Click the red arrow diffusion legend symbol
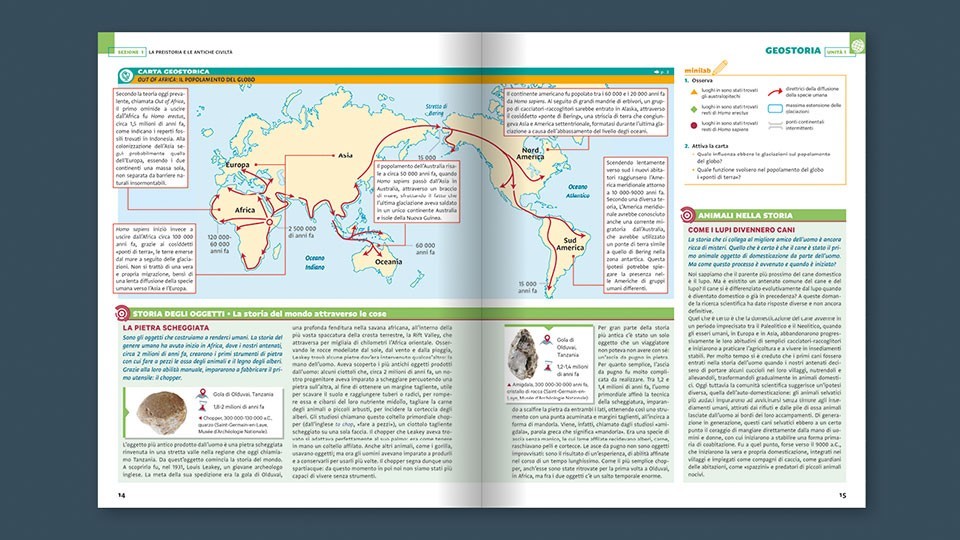Image resolution: width=960 pixels, height=540 pixels. [x=775, y=92]
